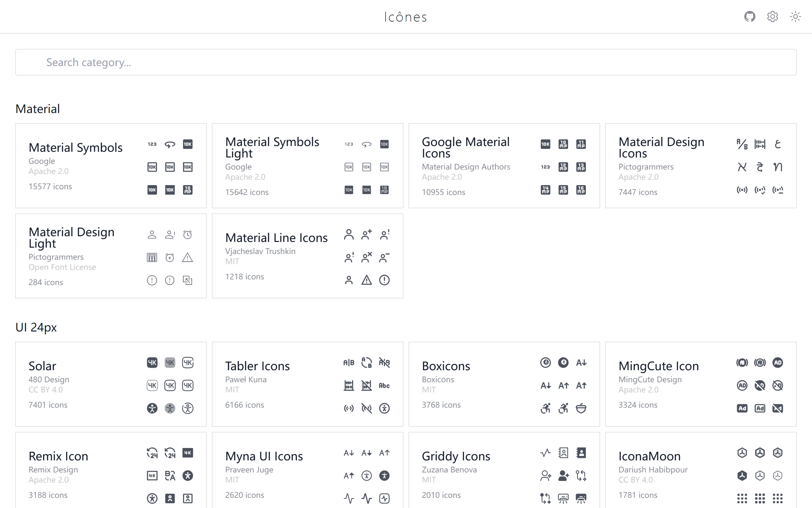Click the filled AD circle in MingCute card
Screen dimensions: 812x508
(x=777, y=363)
